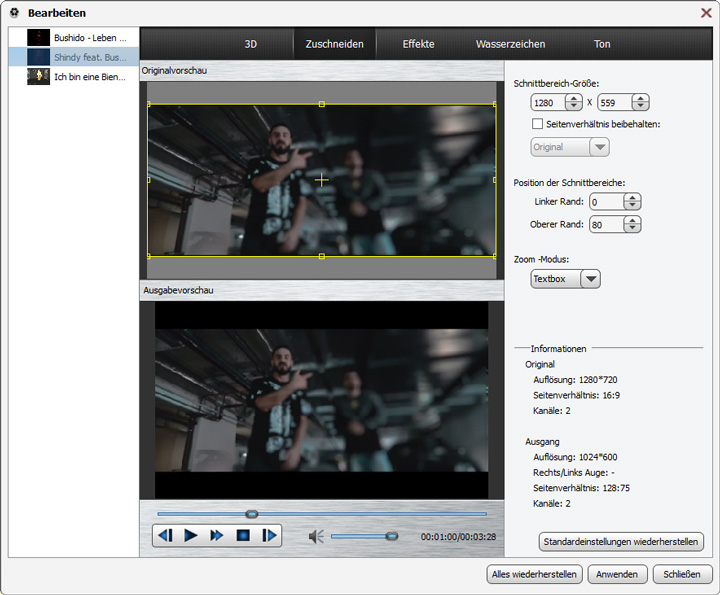Click the bottom-middle crop handle
This screenshot has width=720, height=595.
tap(321, 256)
